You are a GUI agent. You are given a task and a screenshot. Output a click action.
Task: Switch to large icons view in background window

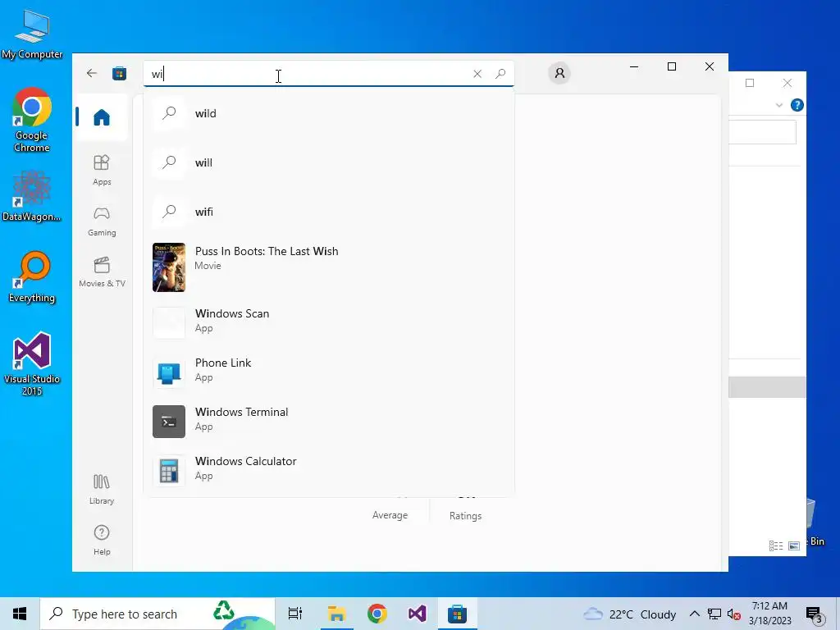[x=794, y=546]
